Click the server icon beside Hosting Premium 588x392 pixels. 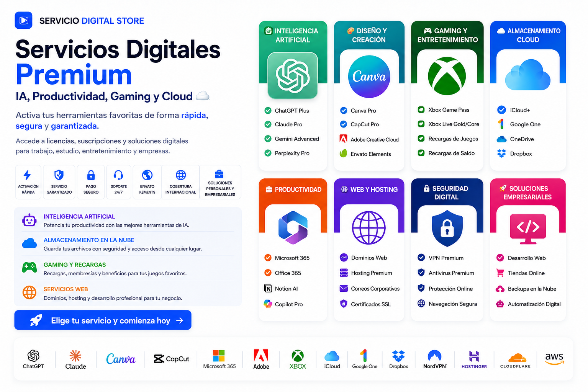pos(344,273)
